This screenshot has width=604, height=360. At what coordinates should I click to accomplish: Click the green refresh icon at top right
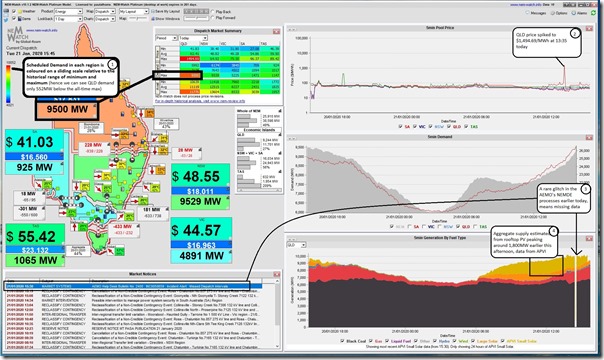coord(593,13)
